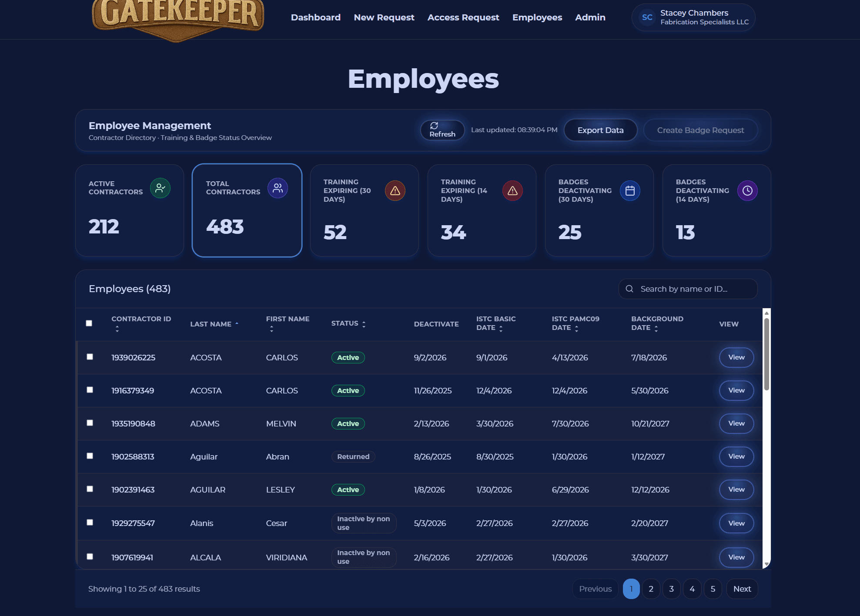Image resolution: width=860 pixels, height=616 pixels.
Task: Click the Active Contractors person-check icon
Action: 160,188
